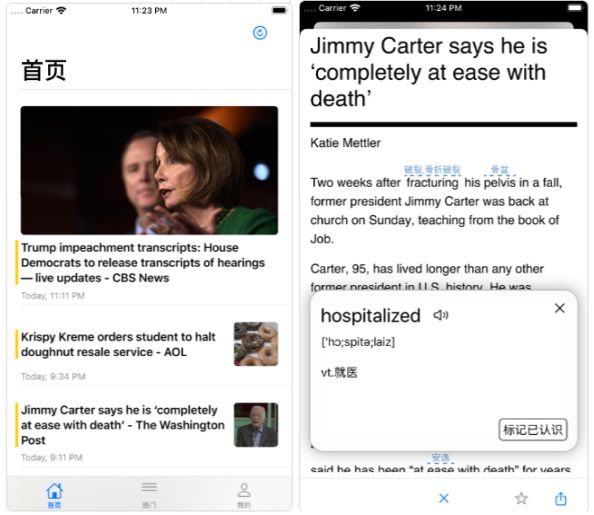Open the profile tab with person icon
This screenshot has width=594, height=515.
244,495
